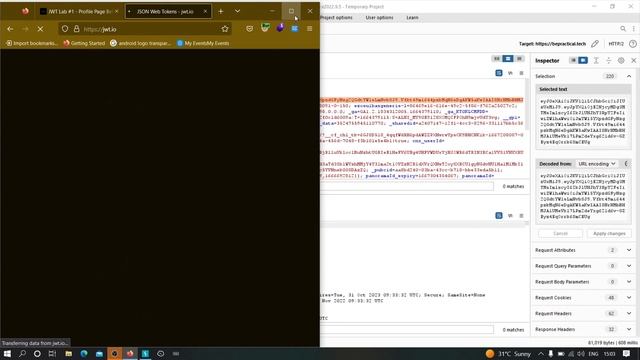Open the purple extension icon in Firefox

[280, 28]
